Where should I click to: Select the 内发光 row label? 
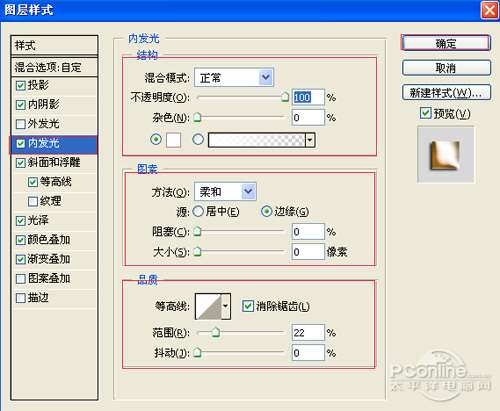(43, 144)
